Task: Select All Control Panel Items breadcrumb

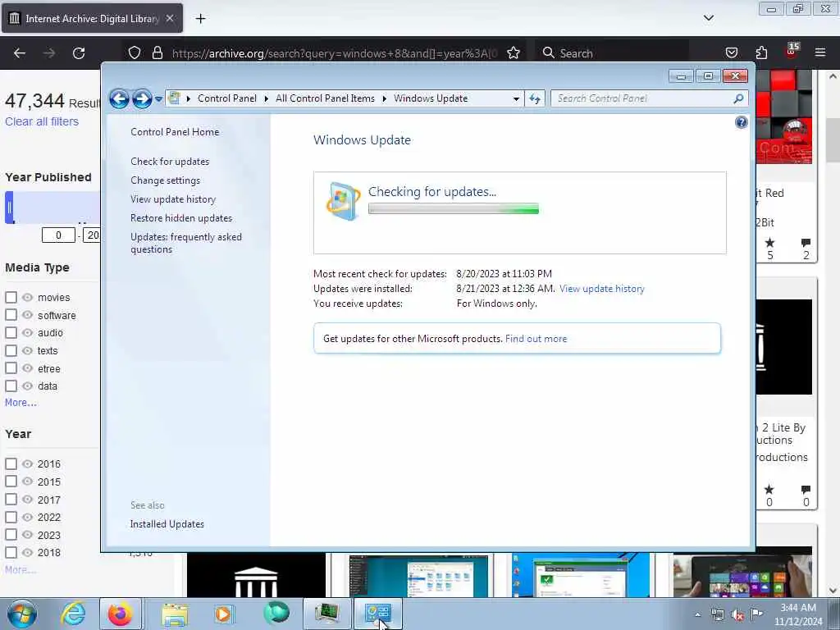Action: coord(325,98)
